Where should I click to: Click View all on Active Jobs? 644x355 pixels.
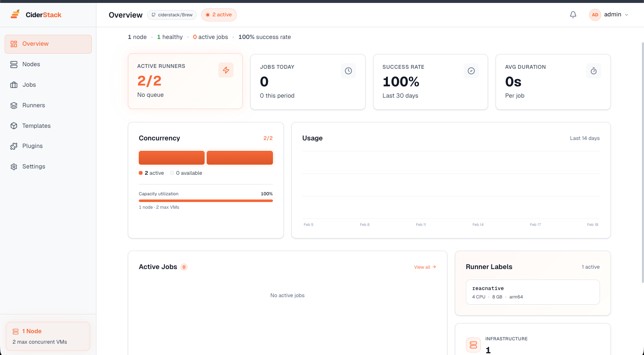424,267
